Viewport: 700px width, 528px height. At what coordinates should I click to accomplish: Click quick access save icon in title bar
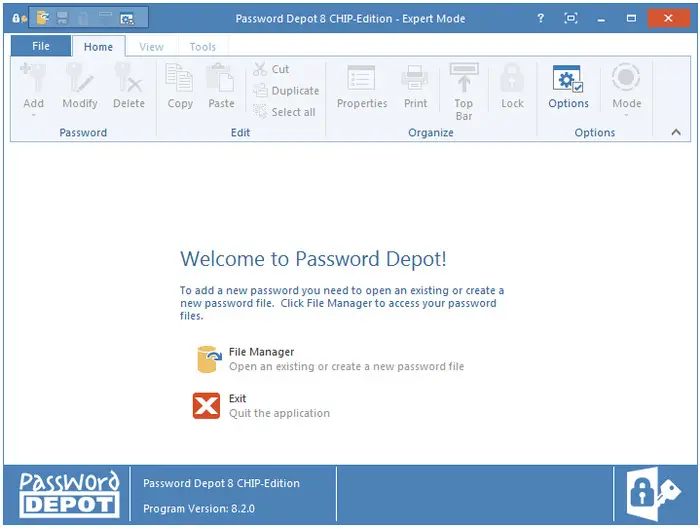[62, 18]
